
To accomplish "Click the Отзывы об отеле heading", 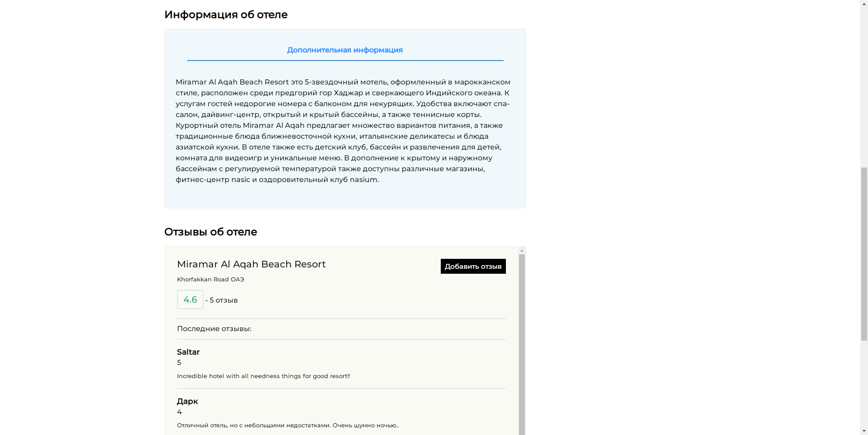I will click(x=211, y=232).
